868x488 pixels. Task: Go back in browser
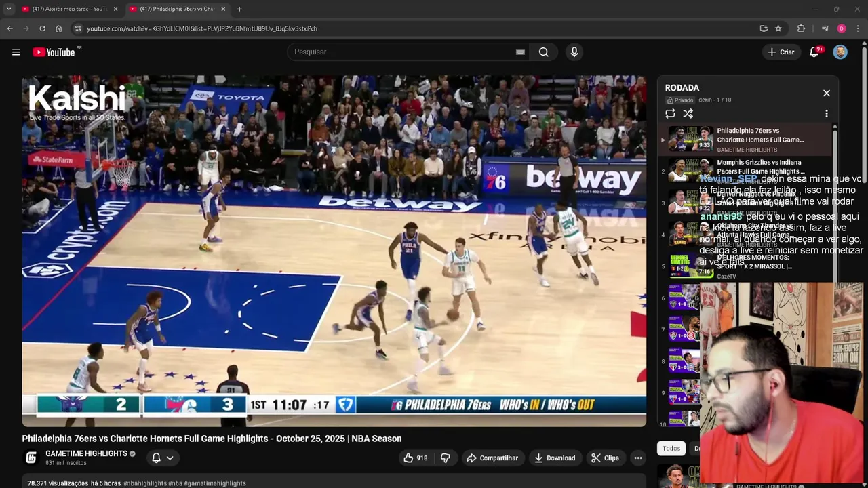(9, 28)
